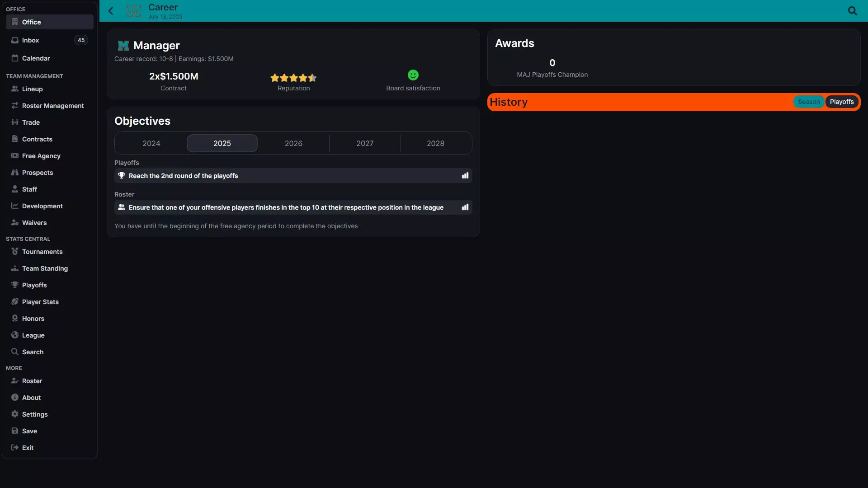The image size is (868, 488).
Task: Select the Trade icon in Team Management
Action: (14, 122)
